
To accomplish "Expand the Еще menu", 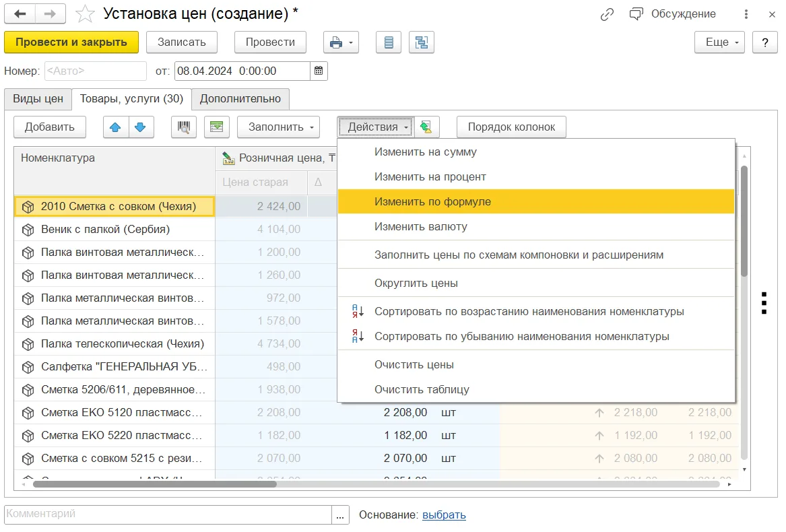I will pos(719,42).
